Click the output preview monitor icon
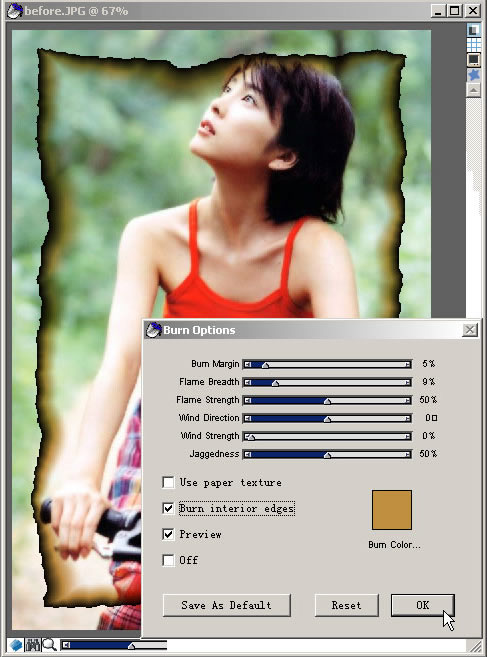Screen dimensions: 487x657 tap(474, 59)
